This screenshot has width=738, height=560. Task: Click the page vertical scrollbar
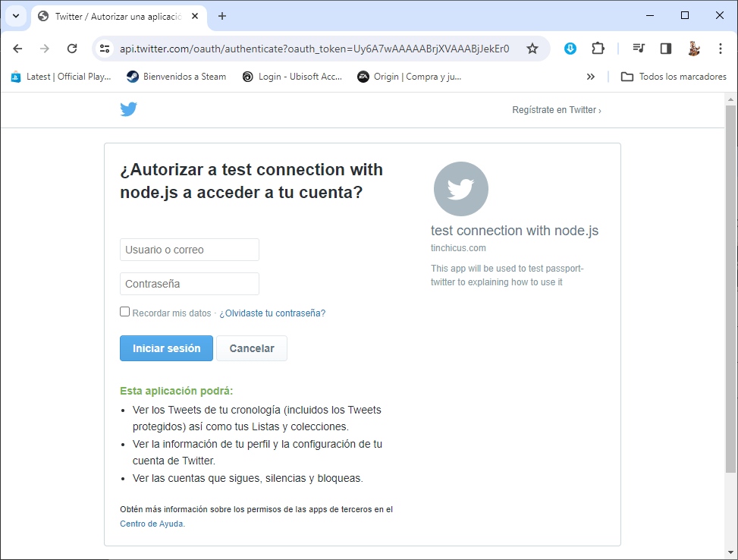click(730, 288)
